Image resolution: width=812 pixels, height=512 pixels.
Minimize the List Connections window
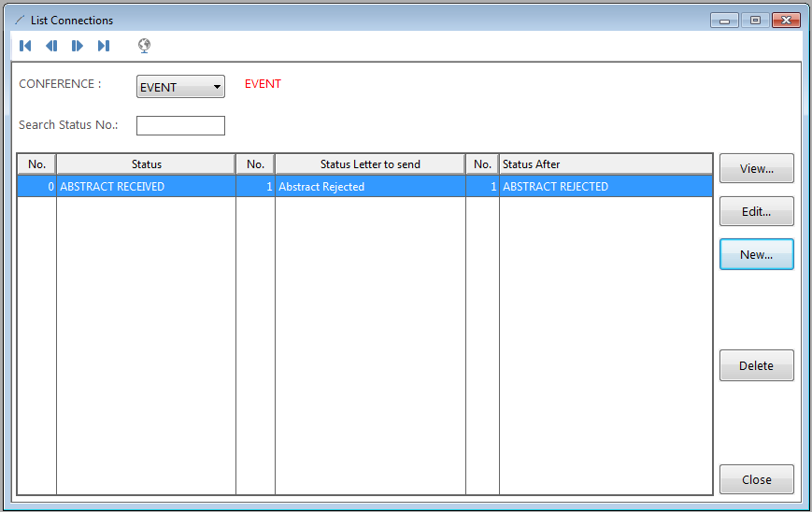point(724,21)
